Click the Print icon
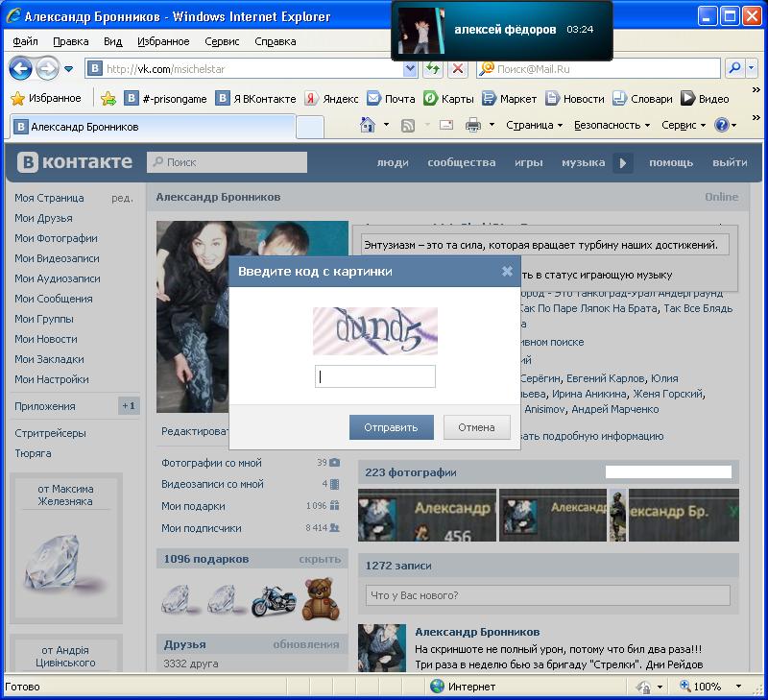 pos(472,126)
